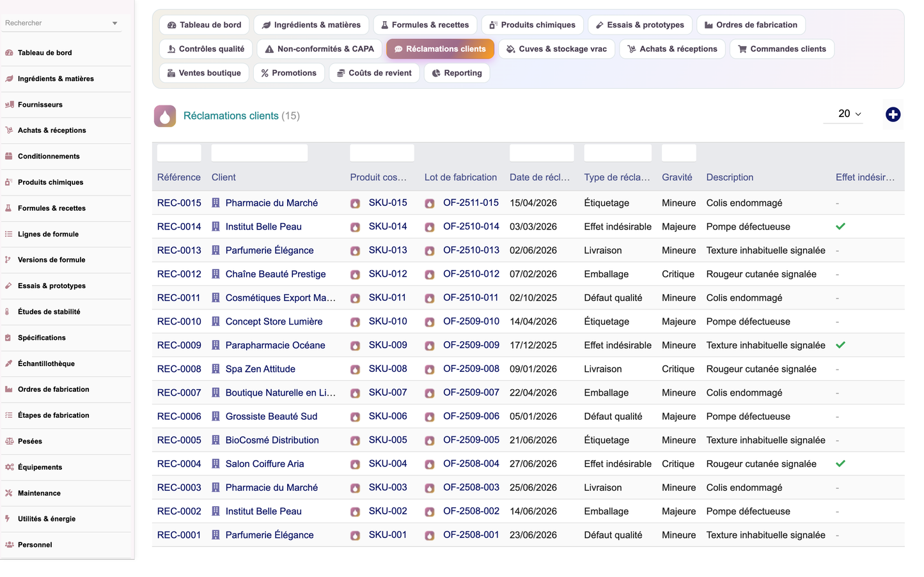Open the Ventes boutique tab
924x577 pixels.
coord(204,73)
